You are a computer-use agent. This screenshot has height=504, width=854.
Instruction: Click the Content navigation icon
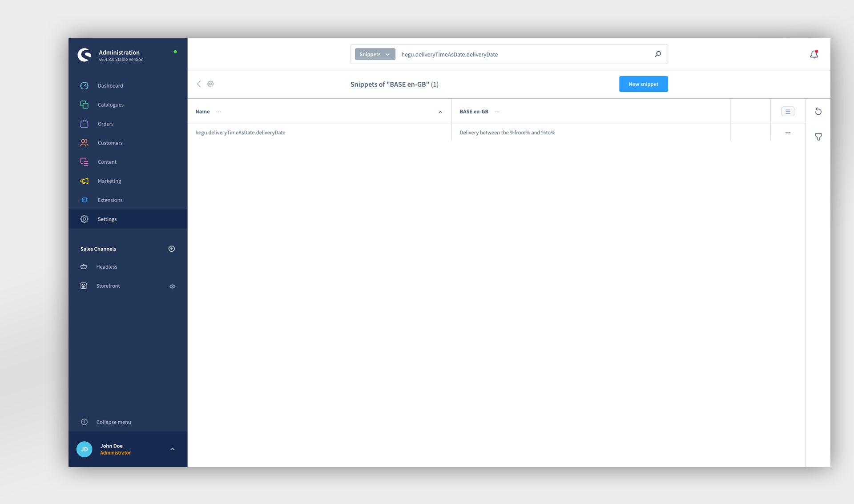click(84, 162)
